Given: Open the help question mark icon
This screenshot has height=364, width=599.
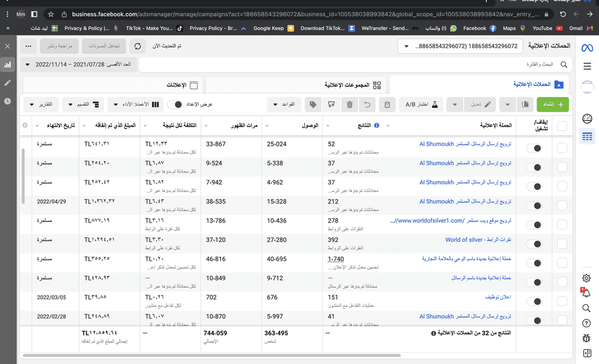Looking at the screenshot, I should point(586,323).
